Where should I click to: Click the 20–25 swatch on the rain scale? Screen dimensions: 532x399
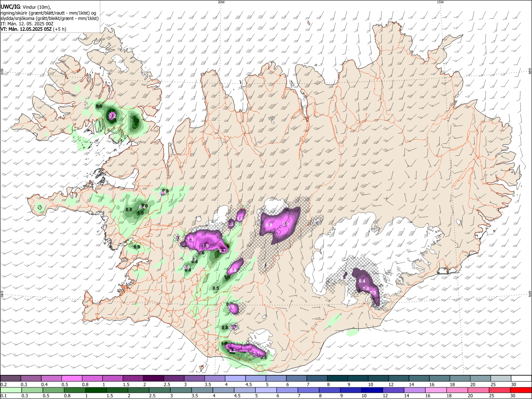coord(478,390)
